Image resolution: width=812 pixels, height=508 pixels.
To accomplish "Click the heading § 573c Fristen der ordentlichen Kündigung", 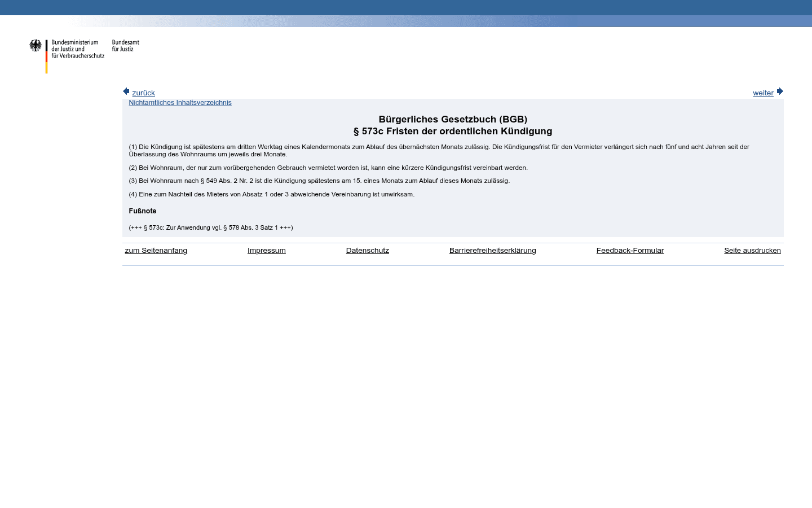I will coord(453,132).
